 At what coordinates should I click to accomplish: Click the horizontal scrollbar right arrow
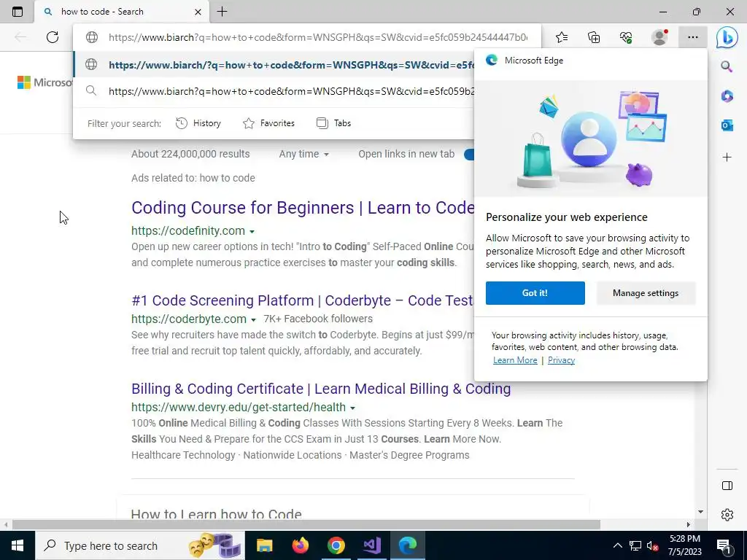click(688, 525)
